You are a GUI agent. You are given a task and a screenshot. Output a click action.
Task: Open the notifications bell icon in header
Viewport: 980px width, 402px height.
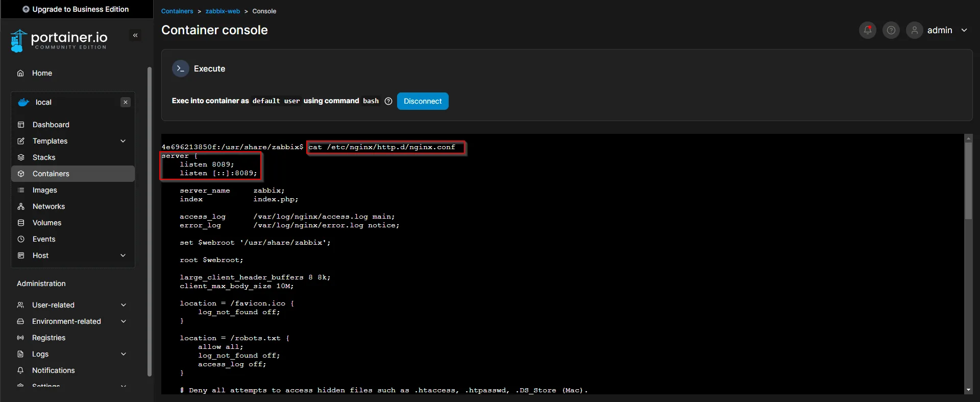click(868, 30)
